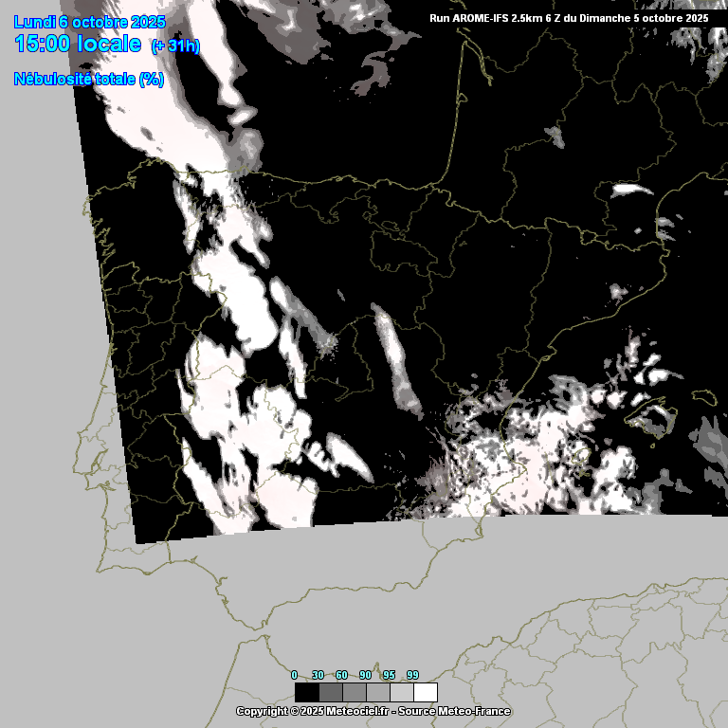
Task: Click the '30' label above the legend
Action: click(318, 675)
